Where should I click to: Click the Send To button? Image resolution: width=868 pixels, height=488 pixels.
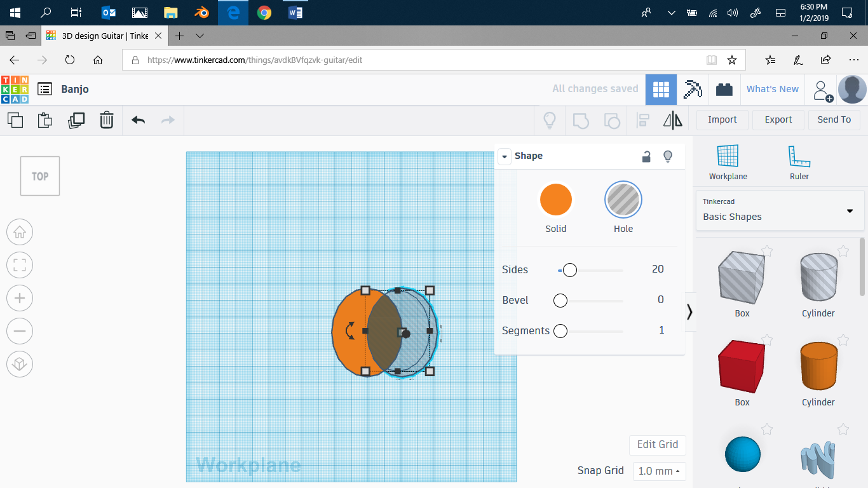pyautogui.click(x=834, y=119)
